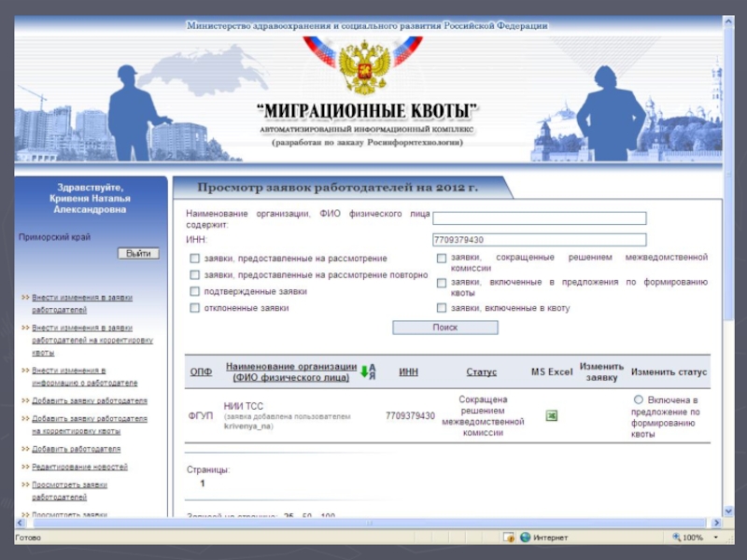
Task: Open 'Внести изменения в заявки работодателей' link
Action: [82, 304]
